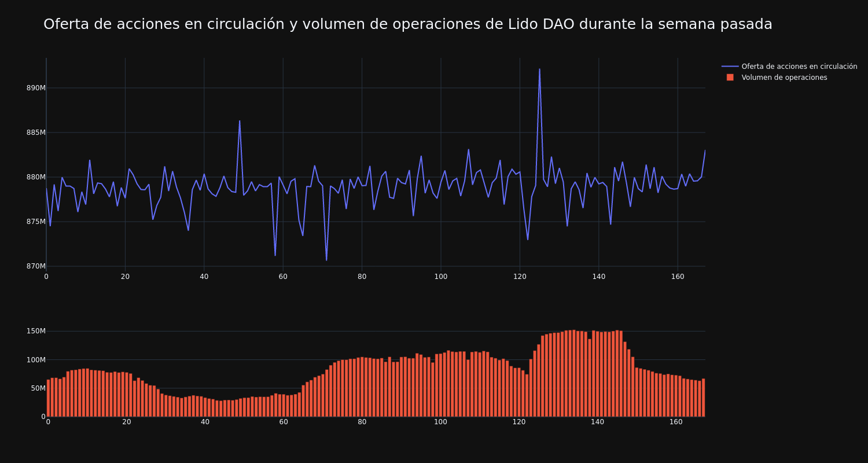Click the x-axis label 60 under the bar chart

(284, 422)
